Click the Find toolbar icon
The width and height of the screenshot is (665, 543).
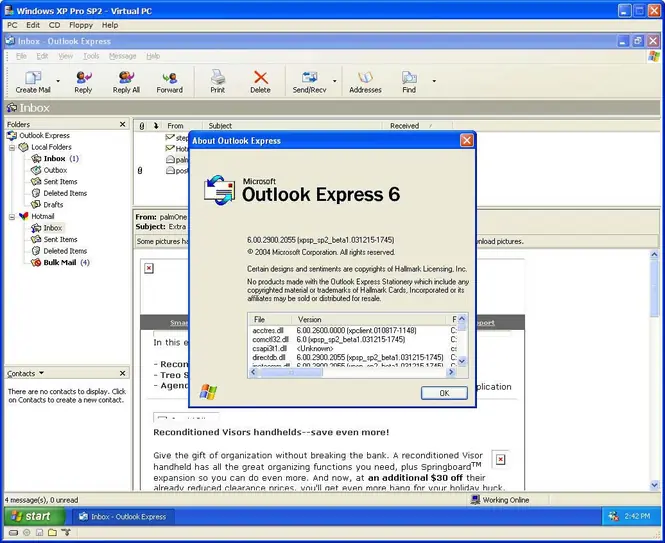pyautogui.click(x=409, y=81)
